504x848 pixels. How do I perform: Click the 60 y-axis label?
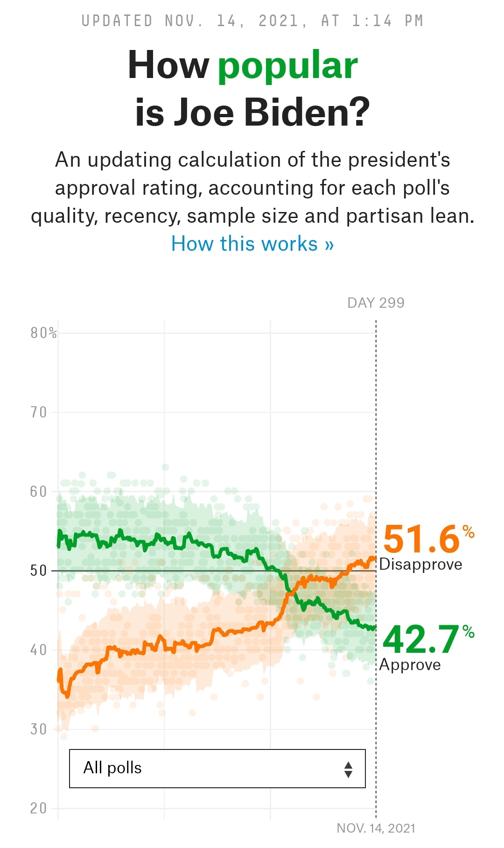coord(39,492)
